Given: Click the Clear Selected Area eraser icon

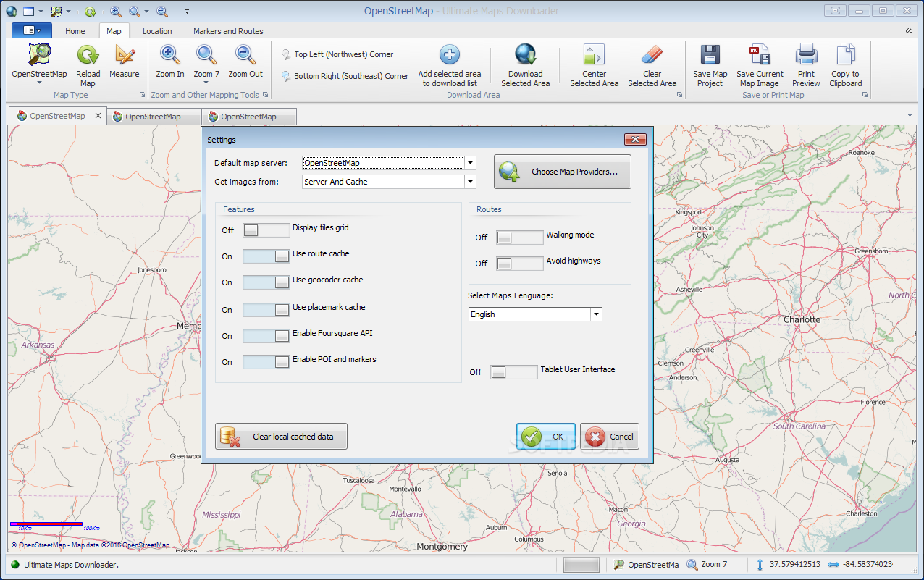Looking at the screenshot, I should click(x=652, y=55).
